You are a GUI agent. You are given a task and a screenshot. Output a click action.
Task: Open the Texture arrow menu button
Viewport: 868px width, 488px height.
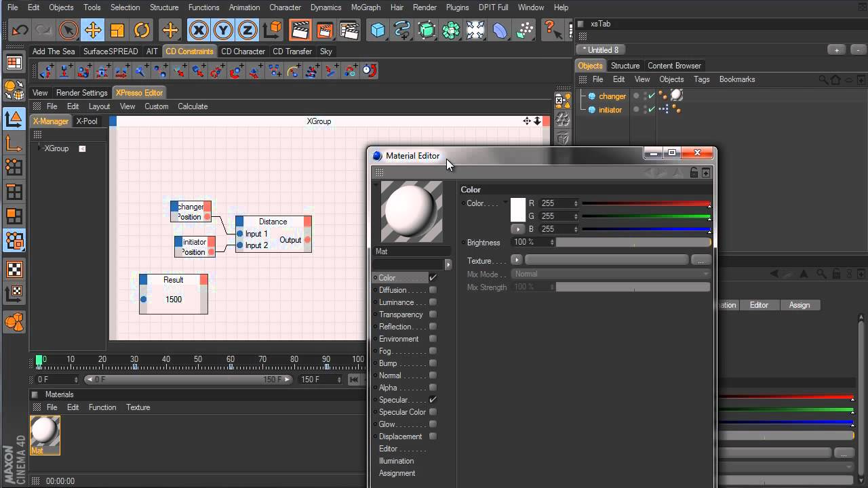coord(516,260)
